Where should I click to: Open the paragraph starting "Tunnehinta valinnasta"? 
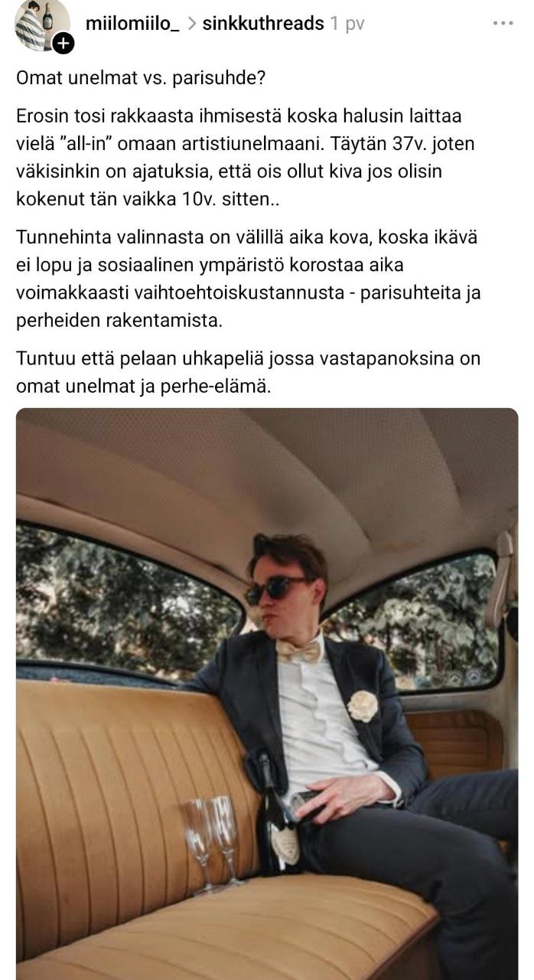click(x=249, y=279)
